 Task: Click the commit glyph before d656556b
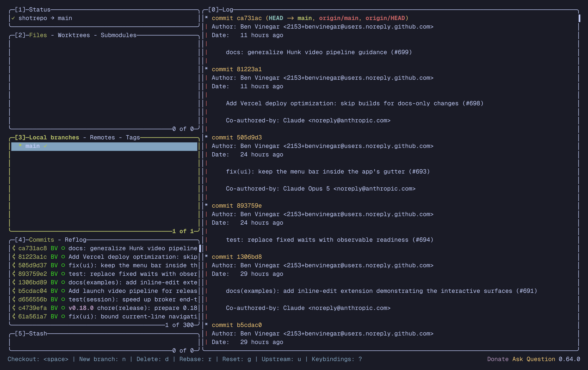click(14, 300)
